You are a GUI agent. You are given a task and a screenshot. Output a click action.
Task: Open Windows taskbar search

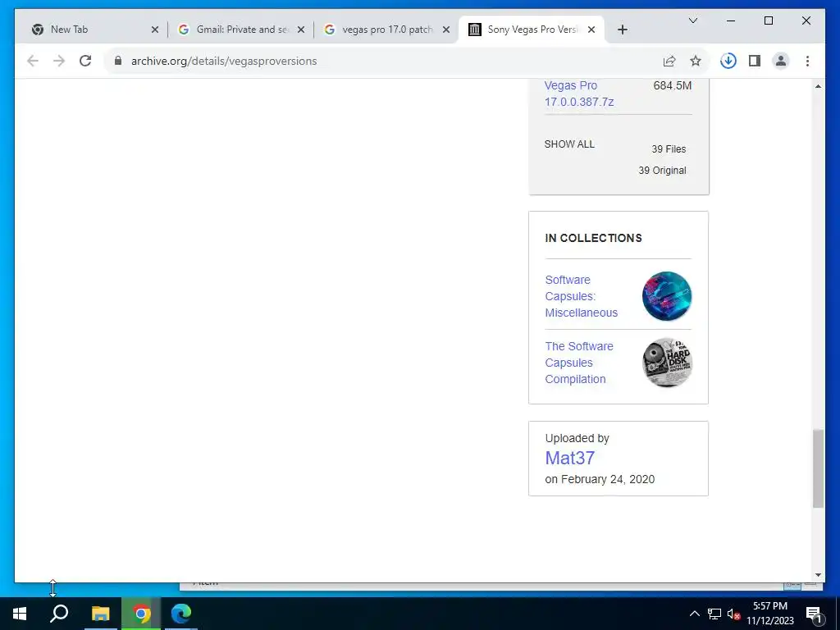[x=59, y=614]
